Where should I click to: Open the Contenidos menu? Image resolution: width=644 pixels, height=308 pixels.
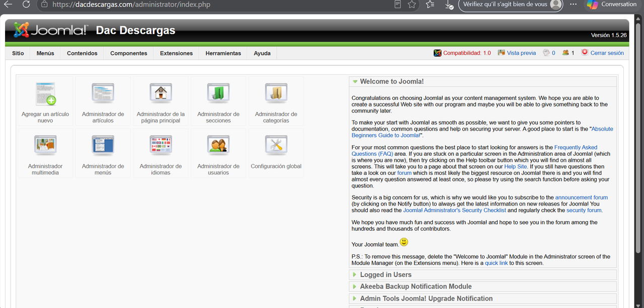click(82, 53)
